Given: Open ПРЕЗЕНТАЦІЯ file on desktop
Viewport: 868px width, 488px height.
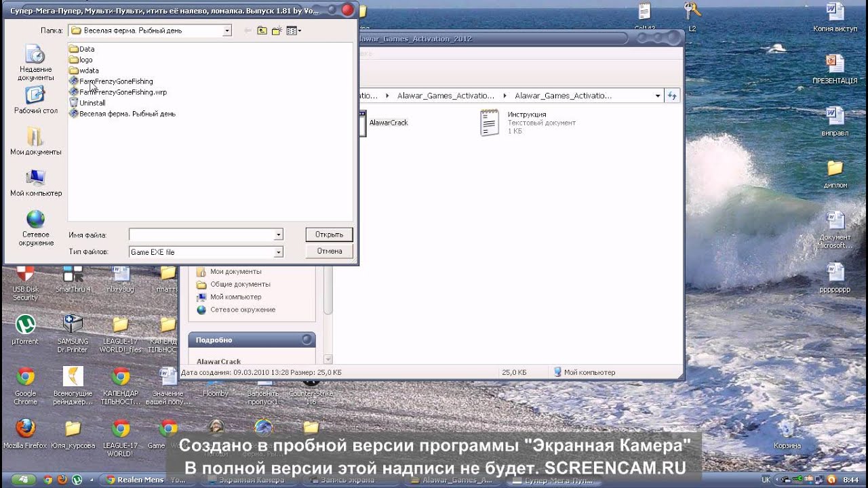Looking at the screenshot, I should [835, 68].
